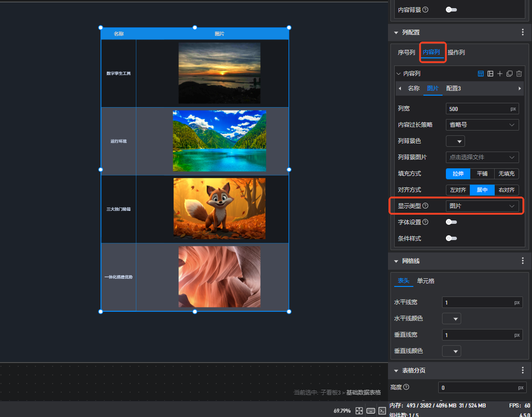The height and width of the screenshot is (417, 532).
Task: Click the table layout icon in 内容列 header
Action: 480,74
